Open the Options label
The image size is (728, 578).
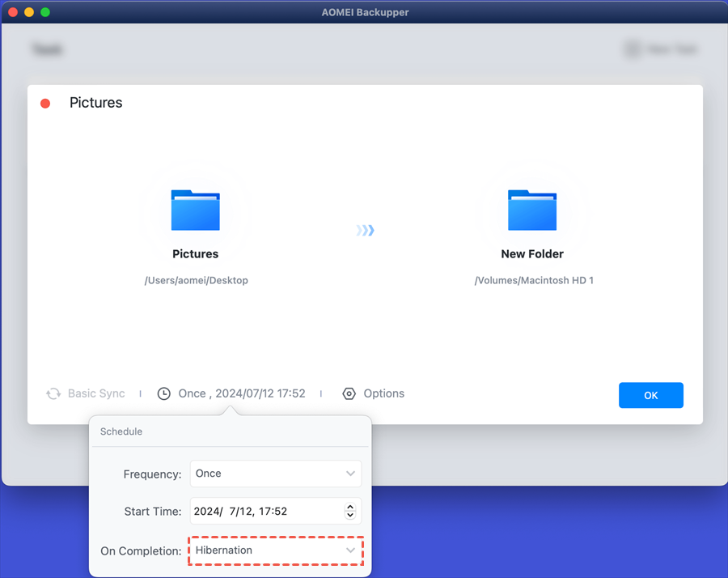pos(384,393)
